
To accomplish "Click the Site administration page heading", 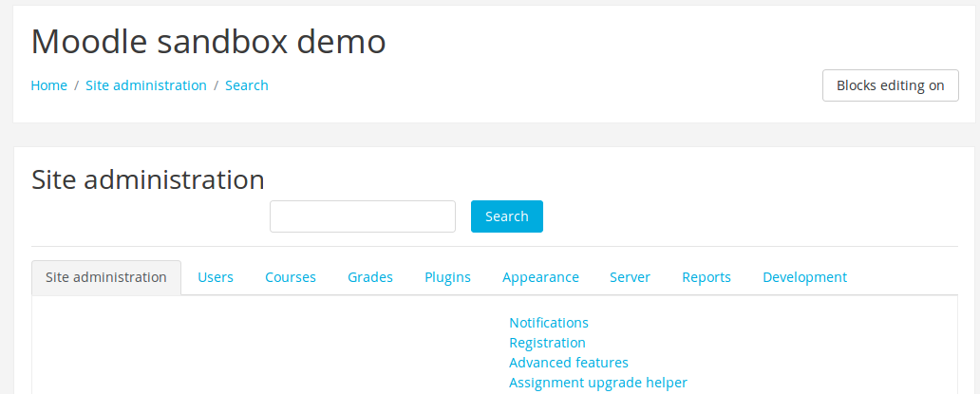I will [147, 179].
